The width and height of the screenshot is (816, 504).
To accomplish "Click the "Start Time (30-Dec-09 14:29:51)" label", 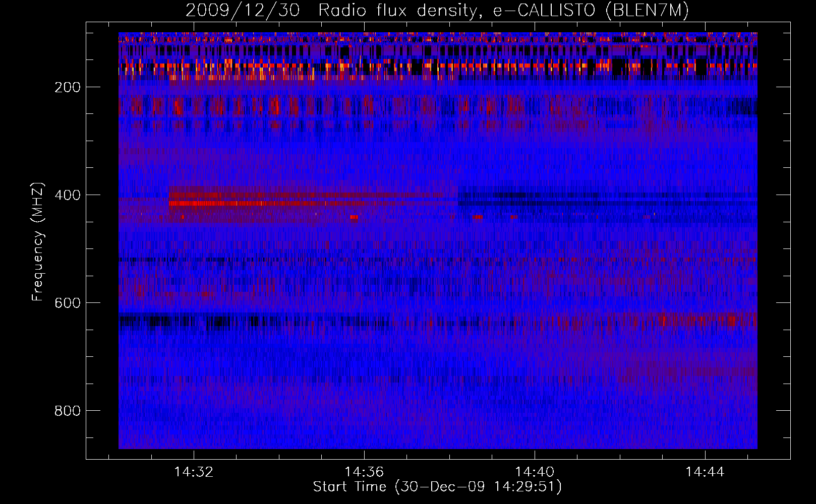I will (437, 487).
